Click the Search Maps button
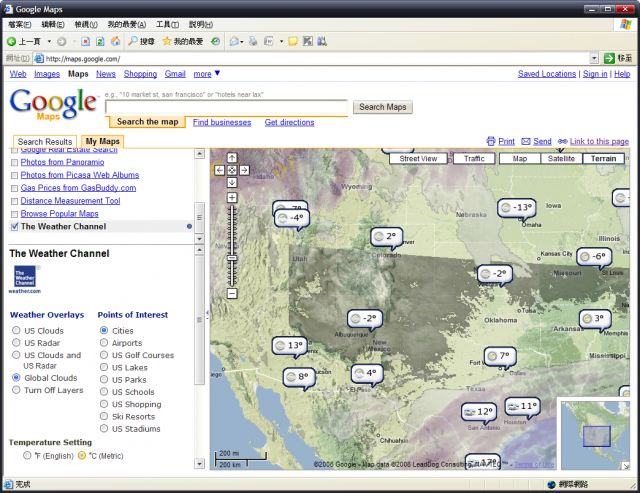Image resolution: width=640 pixels, height=493 pixels. pos(383,107)
